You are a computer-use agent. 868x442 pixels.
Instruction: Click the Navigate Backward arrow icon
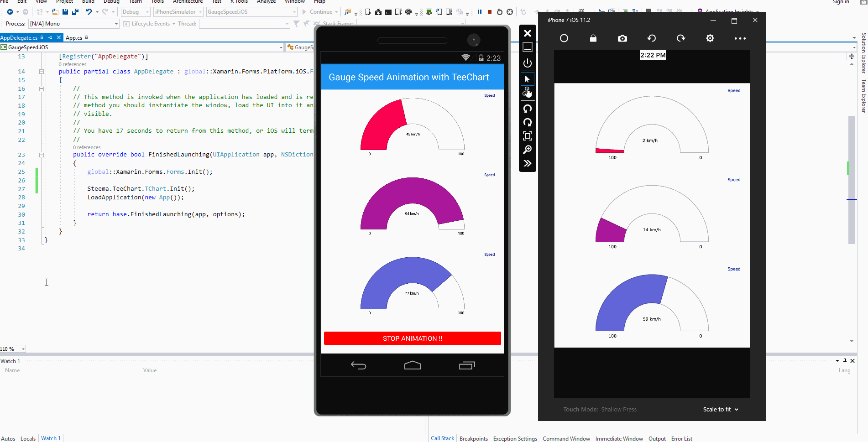pos(10,12)
